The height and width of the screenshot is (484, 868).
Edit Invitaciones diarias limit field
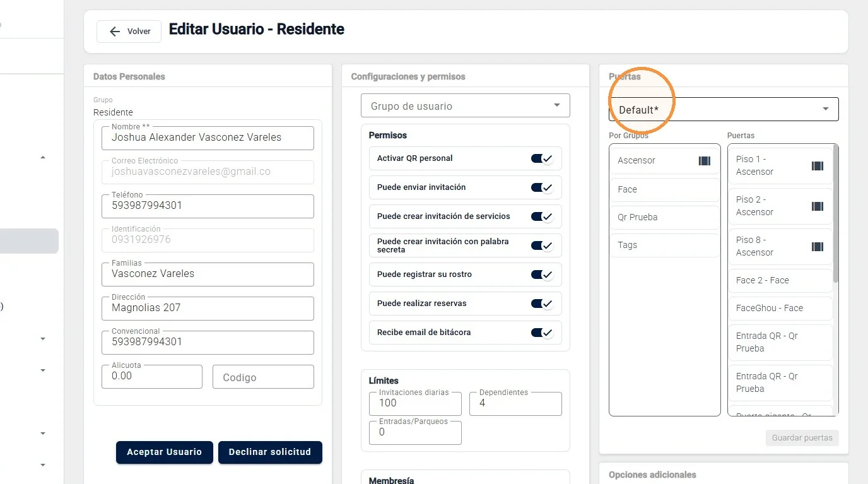pos(415,403)
